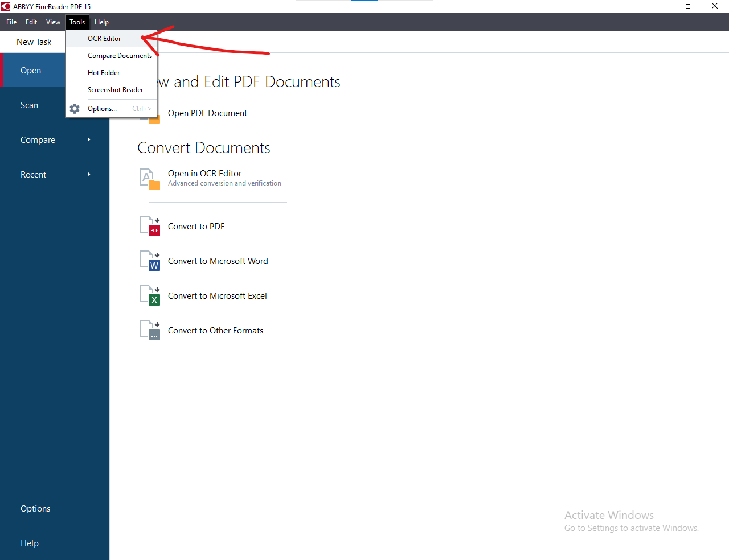This screenshot has width=729, height=560.
Task: Click Options at the sidebar bottom
Action: 35,509
